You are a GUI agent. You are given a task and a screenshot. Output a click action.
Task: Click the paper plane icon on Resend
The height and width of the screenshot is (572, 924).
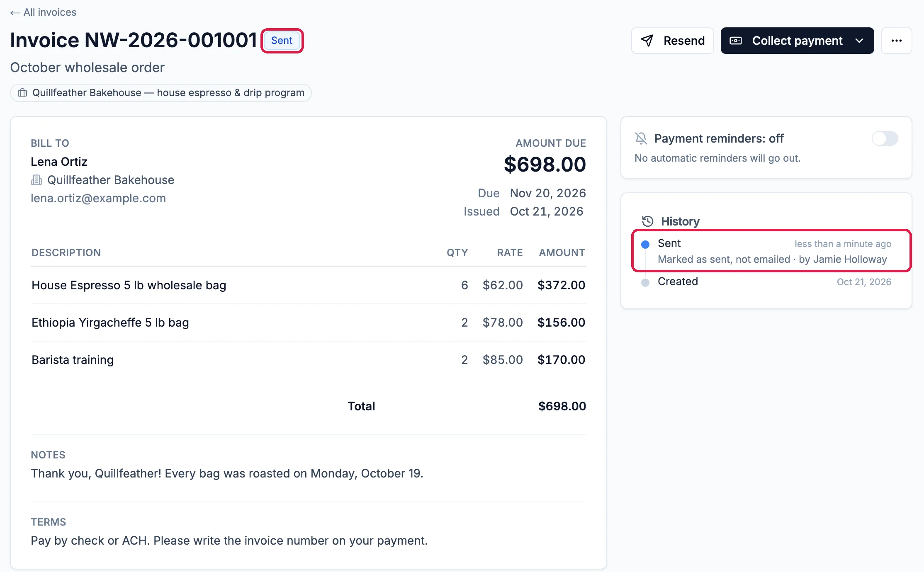click(x=647, y=41)
